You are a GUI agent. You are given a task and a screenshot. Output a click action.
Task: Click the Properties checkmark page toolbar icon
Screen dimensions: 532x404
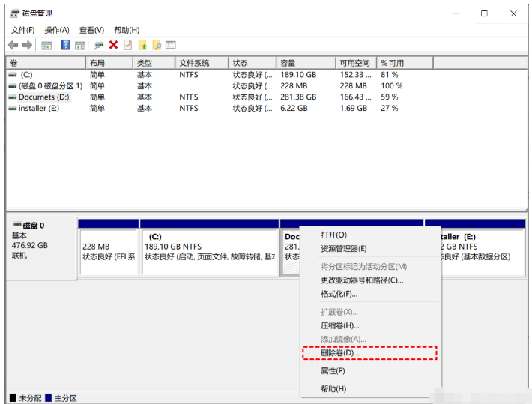point(127,45)
